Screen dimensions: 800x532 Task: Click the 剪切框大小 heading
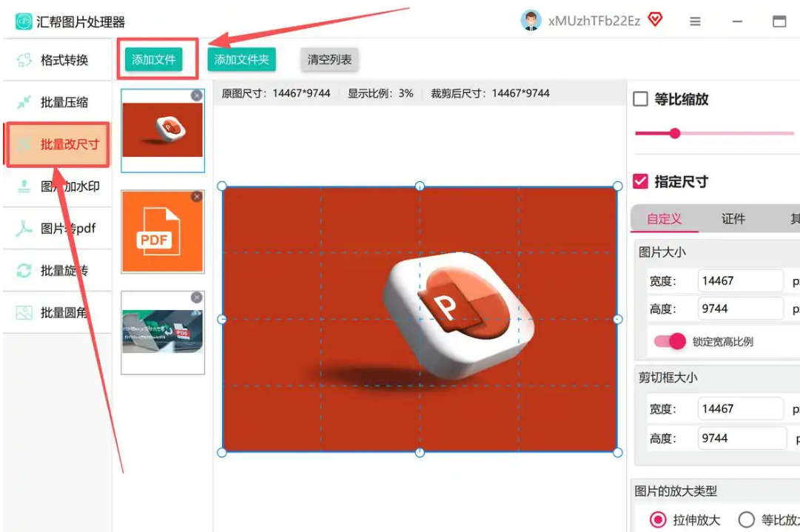click(x=668, y=377)
